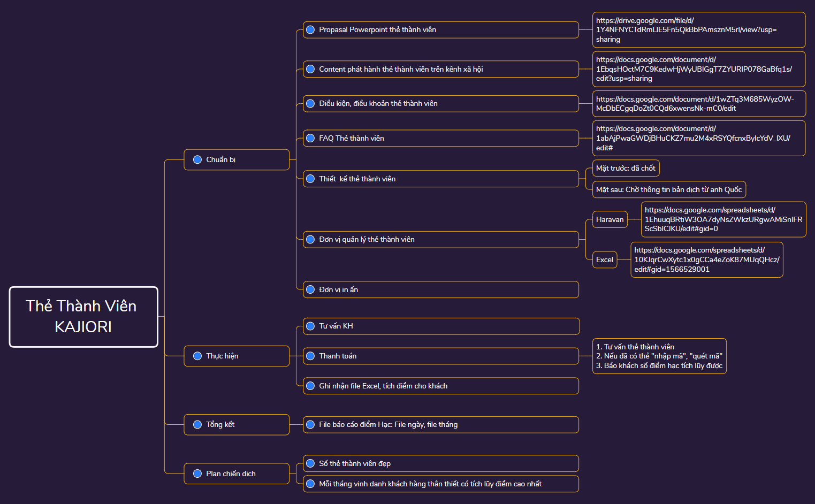Image resolution: width=815 pixels, height=504 pixels.
Task: Click the blue circle icon beside Thực hiện
Action: pyautogui.click(x=197, y=356)
